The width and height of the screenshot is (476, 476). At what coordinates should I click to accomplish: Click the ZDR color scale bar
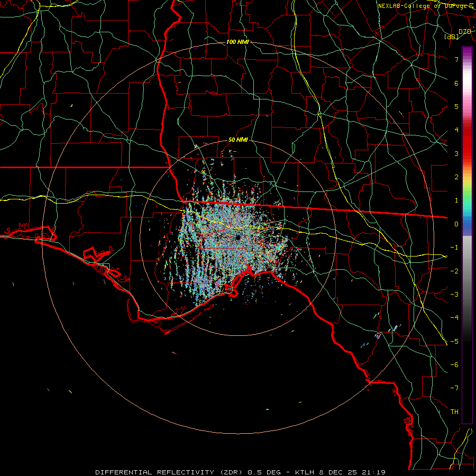467,235
